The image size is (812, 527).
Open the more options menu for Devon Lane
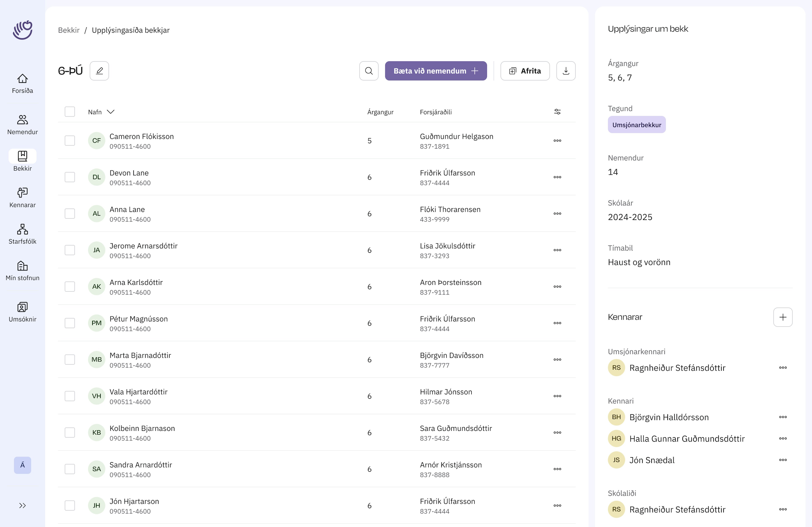pos(557,177)
